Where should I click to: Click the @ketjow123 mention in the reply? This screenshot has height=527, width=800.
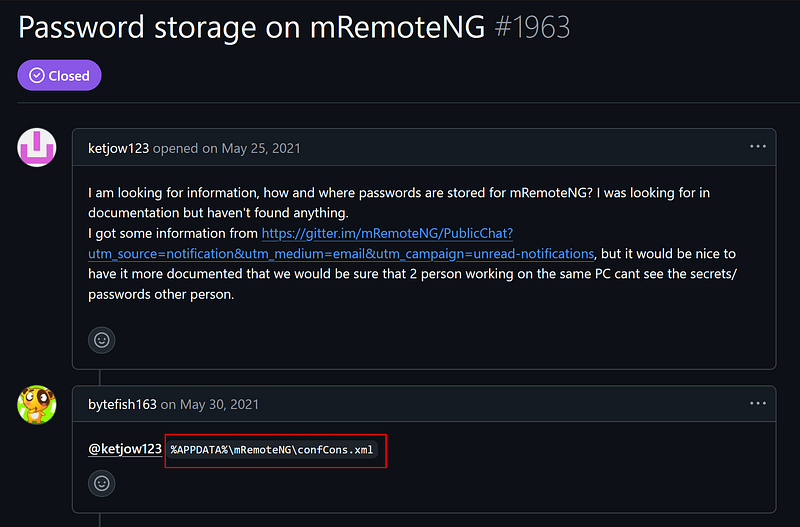click(125, 449)
